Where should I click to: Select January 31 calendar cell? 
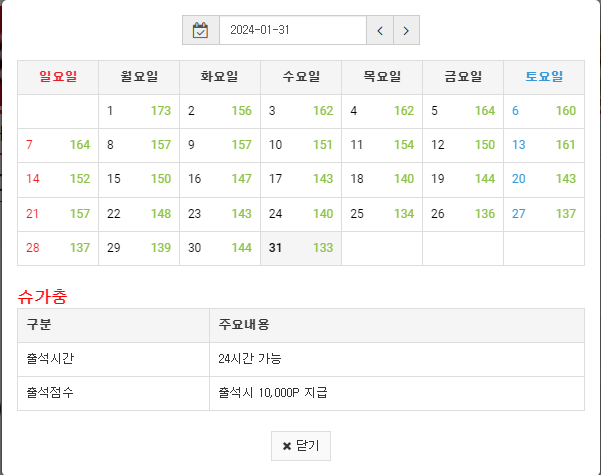(301, 248)
